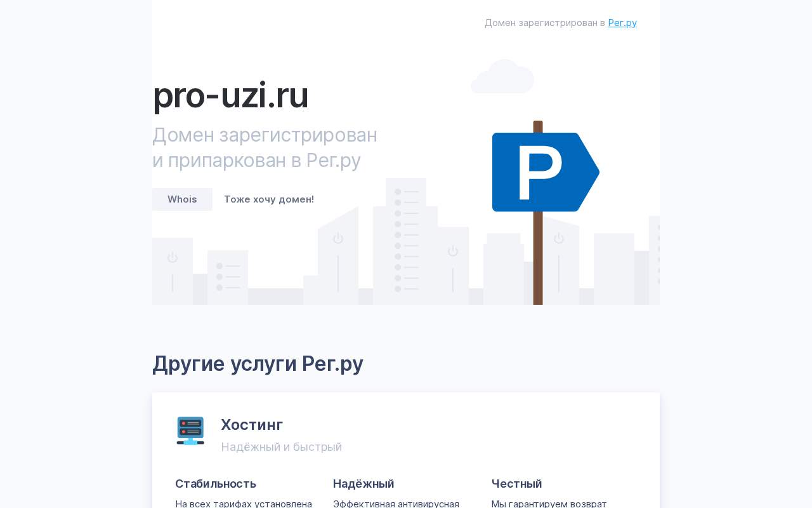Select the Стабильность column heading

point(216,484)
